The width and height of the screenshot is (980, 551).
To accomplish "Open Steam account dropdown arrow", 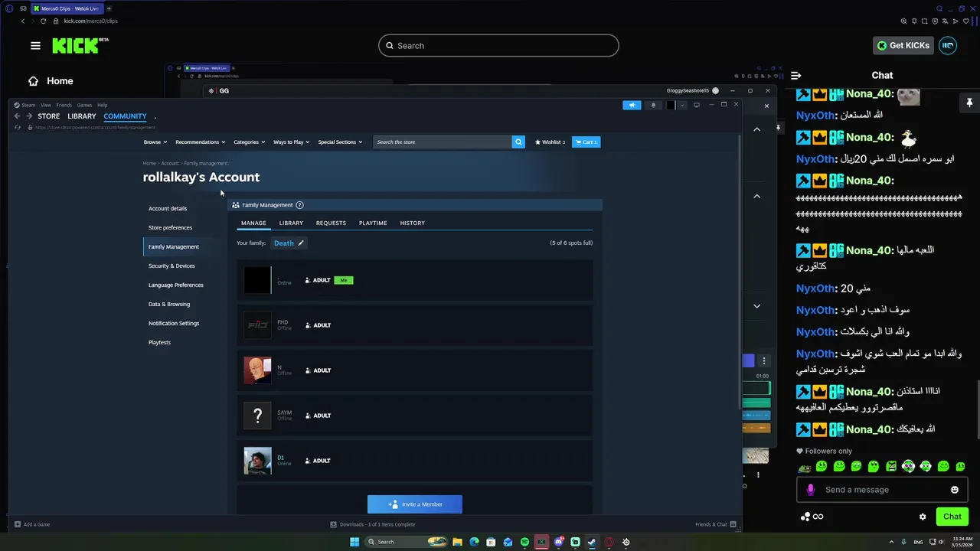I will pyautogui.click(x=683, y=105).
